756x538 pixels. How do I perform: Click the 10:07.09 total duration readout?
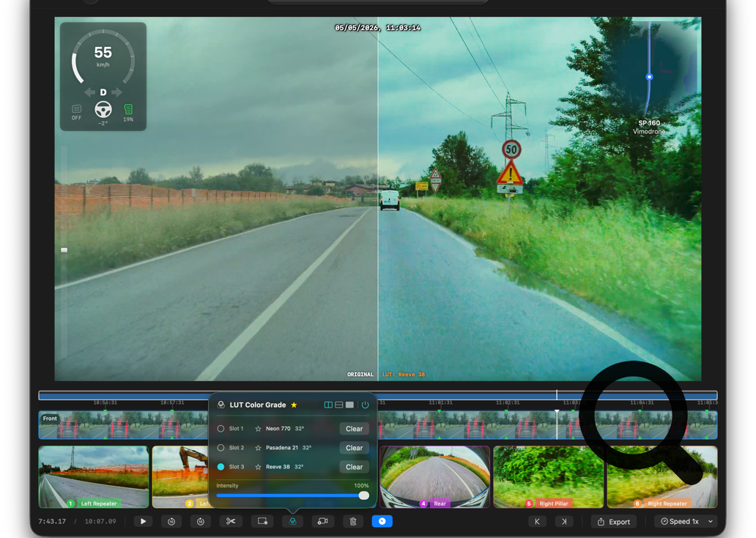tap(100, 522)
